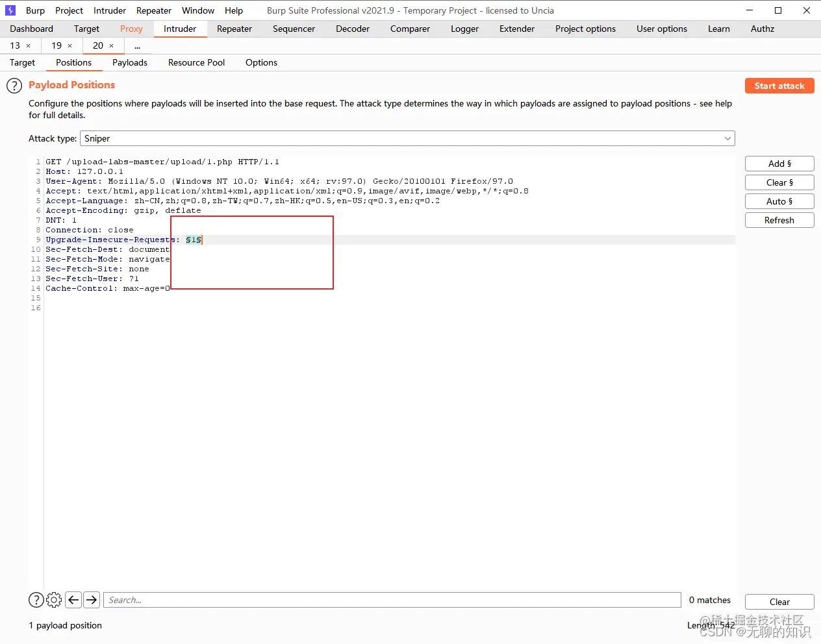821x644 pixels.
Task: Select Intruder attack tab 20
Action: [98, 45]
